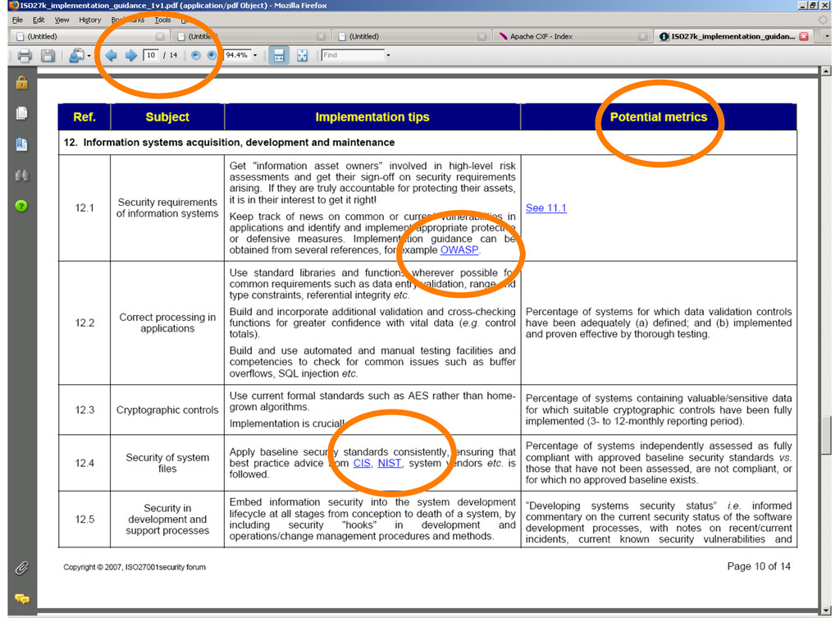Screen dimensions: 840x618
Task: Zoom out with the minus button
Action: tap(196, 55)
